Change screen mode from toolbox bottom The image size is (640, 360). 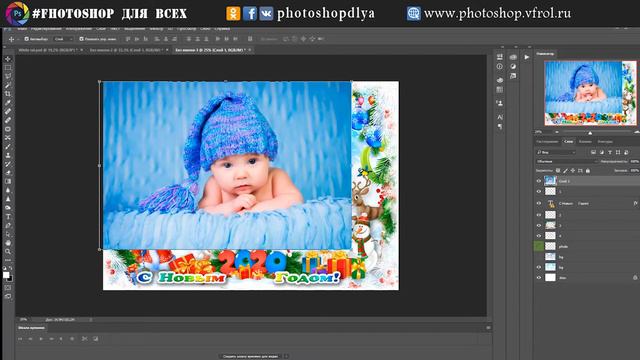pyautogui.click(x=8, y=296)
